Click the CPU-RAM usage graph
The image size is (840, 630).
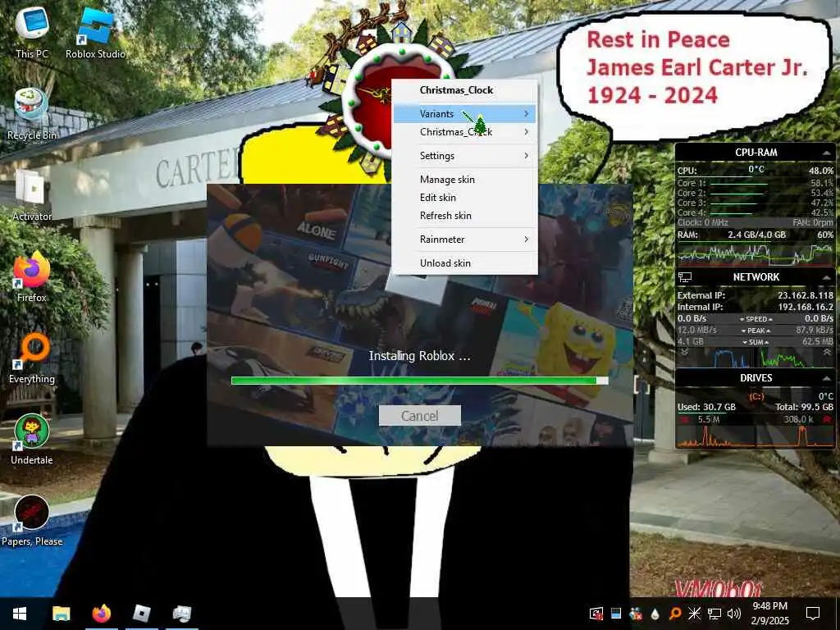(756, 254)
